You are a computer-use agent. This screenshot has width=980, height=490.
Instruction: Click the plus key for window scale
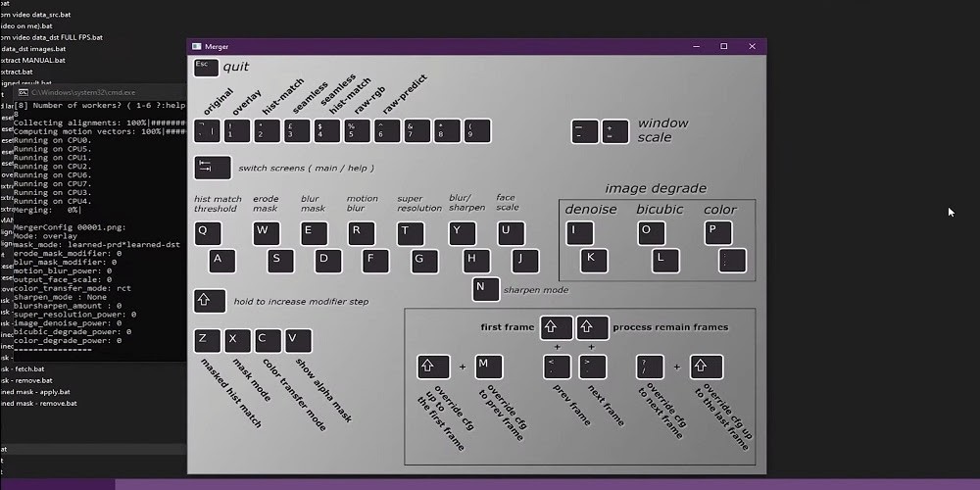click(614, 132)
